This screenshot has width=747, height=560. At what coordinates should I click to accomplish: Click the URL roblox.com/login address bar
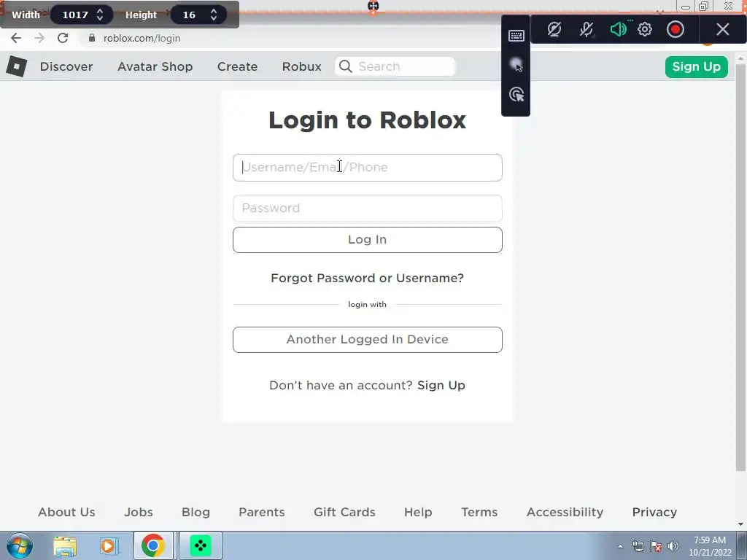pos(142,38)
